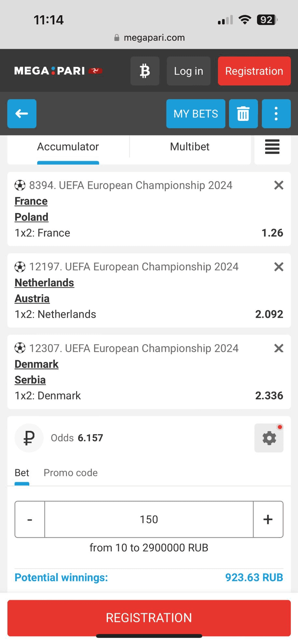Tap the ruble currency icon
This screenshot has width=298, height=644.
point(29,438)
